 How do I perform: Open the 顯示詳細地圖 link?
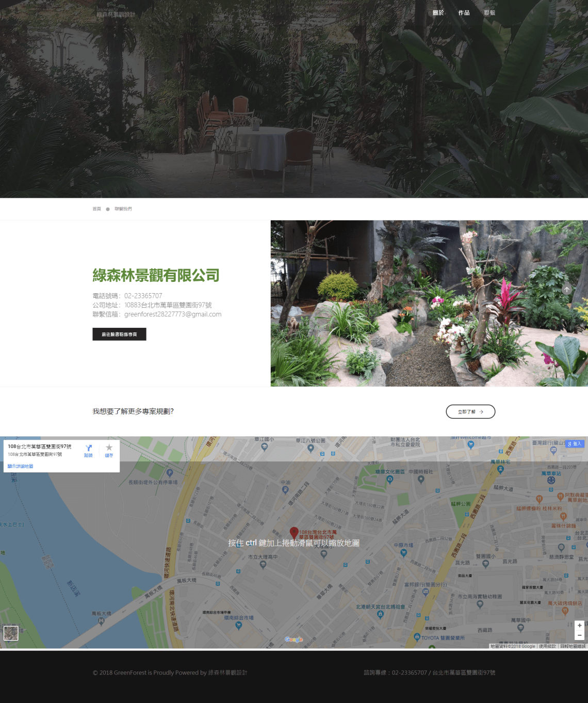[x=21, y=466]
